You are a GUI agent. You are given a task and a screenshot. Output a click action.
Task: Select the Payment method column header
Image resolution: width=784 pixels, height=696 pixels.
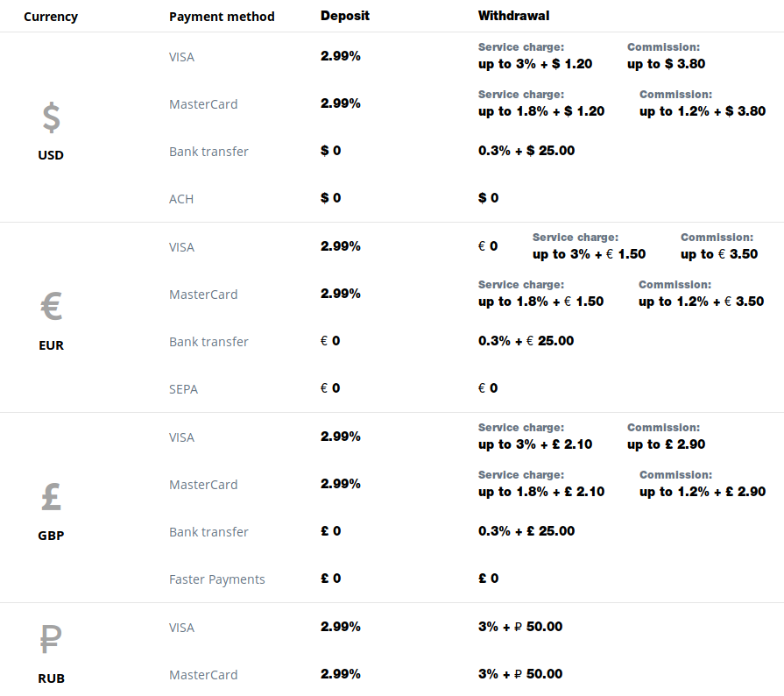click(222, 17)
